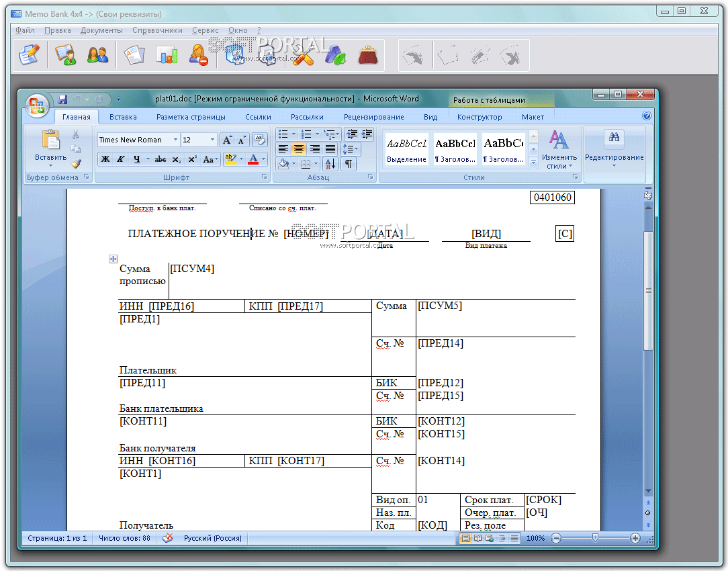This screenshot has width=728, height=571.
Task: Open the two-people contacts icon in Memo Bank toolbar
Action: point(97,55)
